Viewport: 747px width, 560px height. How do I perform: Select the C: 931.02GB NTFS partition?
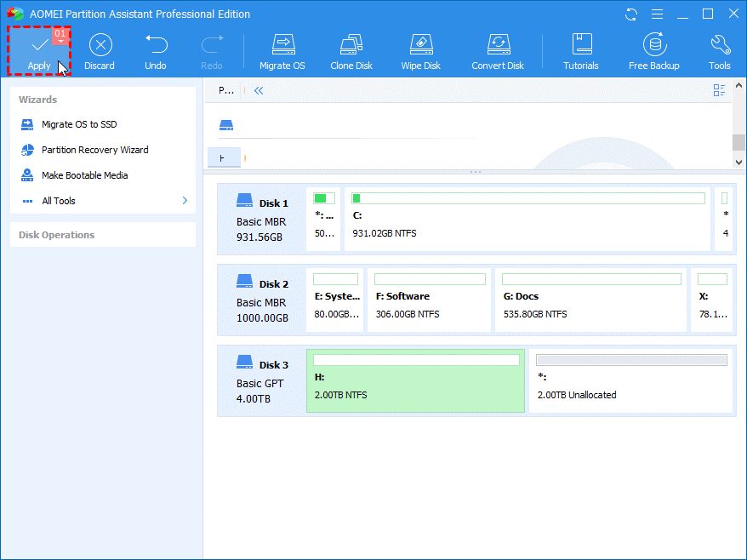coord(527,220)
